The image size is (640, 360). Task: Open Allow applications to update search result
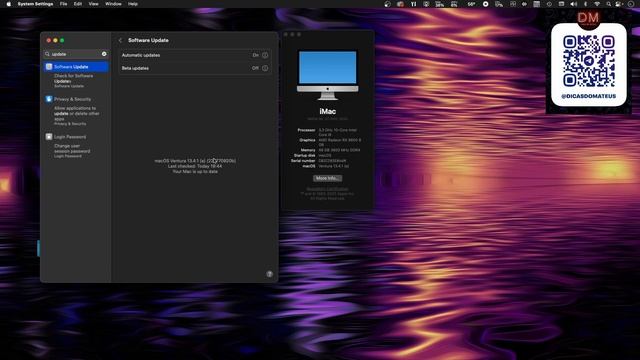point(76,116)
